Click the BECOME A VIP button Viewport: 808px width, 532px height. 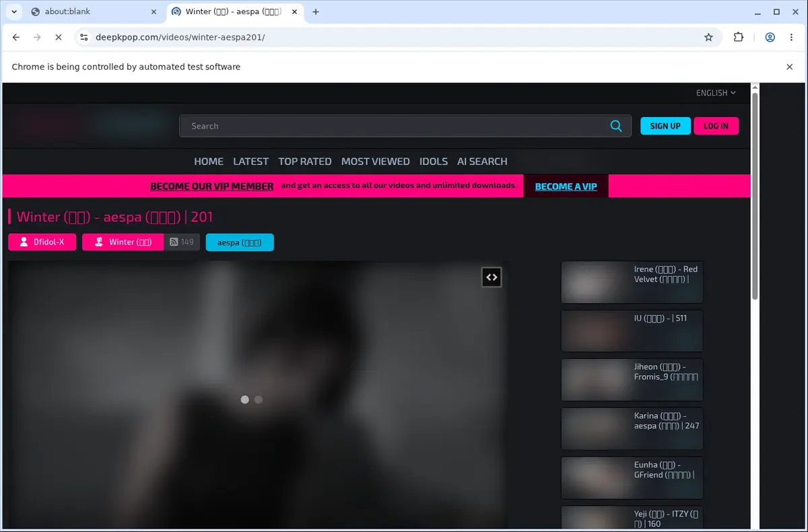566,187
